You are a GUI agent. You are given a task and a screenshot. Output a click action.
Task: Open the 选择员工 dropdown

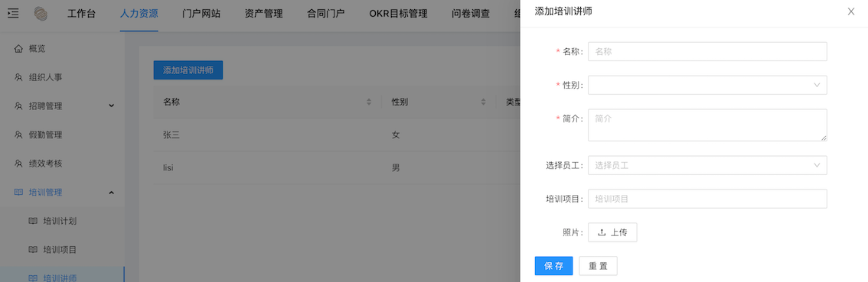pos(707,165)
